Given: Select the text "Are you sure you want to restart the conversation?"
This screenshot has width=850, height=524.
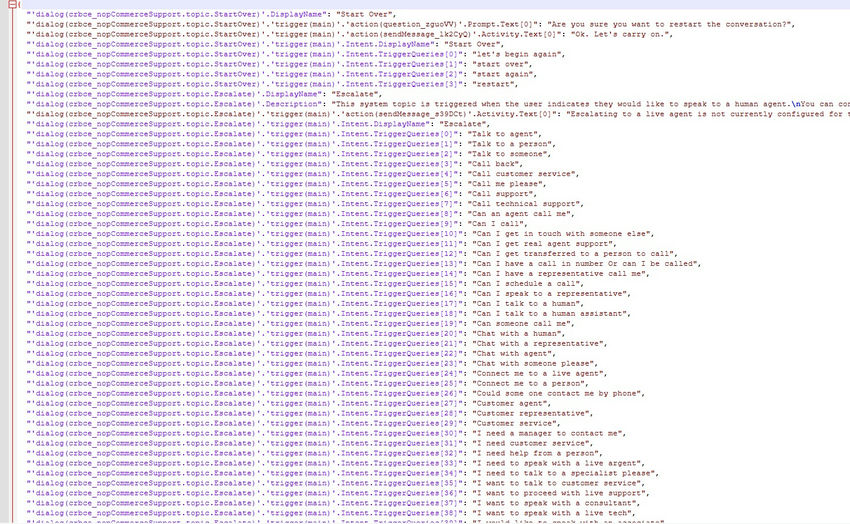Looking at the screenshot, I should (671, 24).
